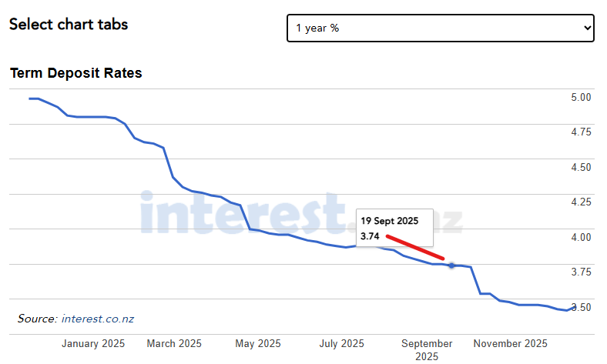The image size is (607, 364).
Task: Click the 4.50 y-axis value
Action: [581, 167]
